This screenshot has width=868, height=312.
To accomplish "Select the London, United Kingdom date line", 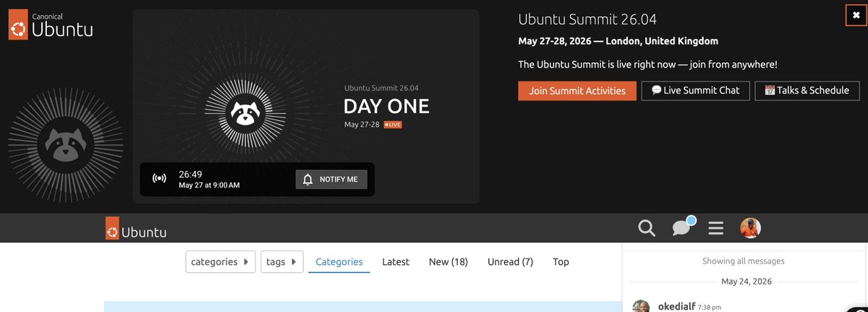I will pos(618,41).
